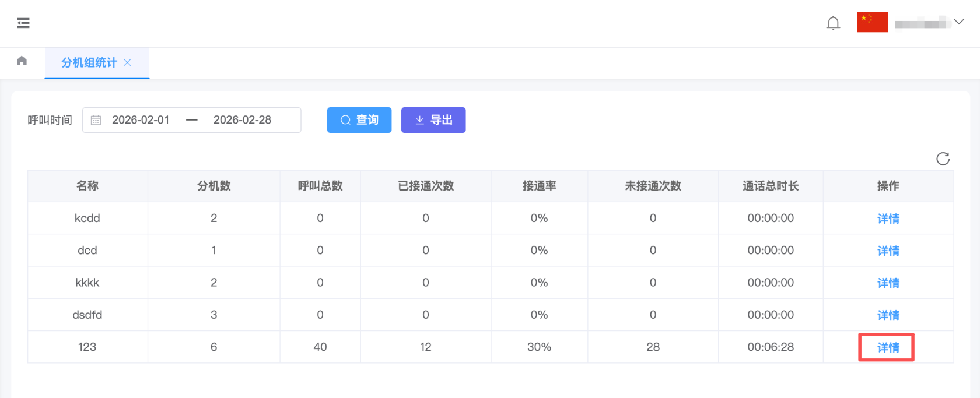Edit the start date 2026-02-01 field
This screenshot has width=980, height=398.
point(141,120)
